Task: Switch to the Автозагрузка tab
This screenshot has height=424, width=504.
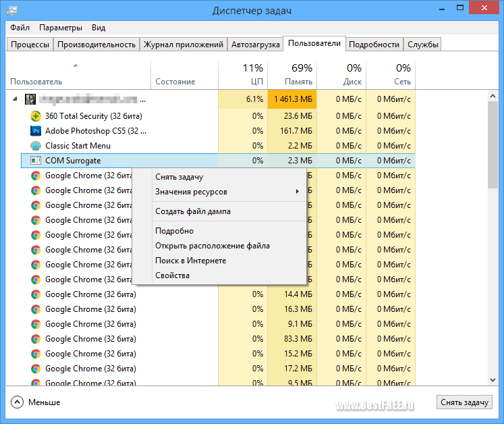Action: 255,45
